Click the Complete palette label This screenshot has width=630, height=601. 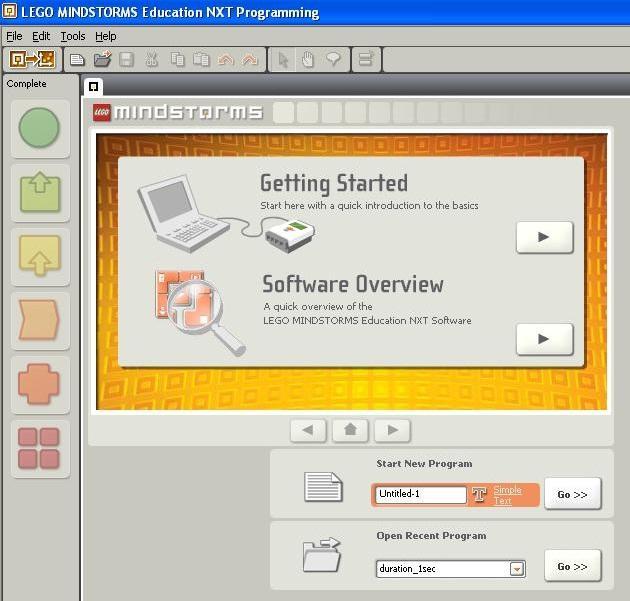click(27, 84)
